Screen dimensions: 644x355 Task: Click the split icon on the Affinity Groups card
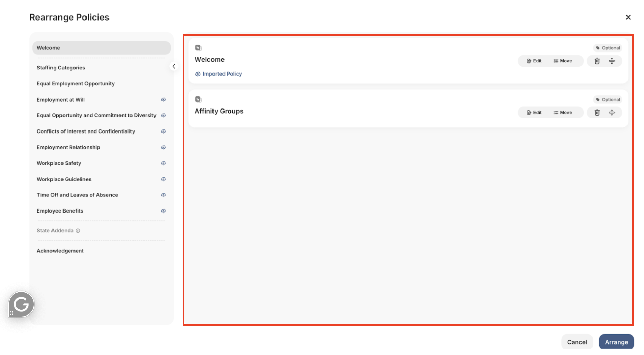[612, 113]
